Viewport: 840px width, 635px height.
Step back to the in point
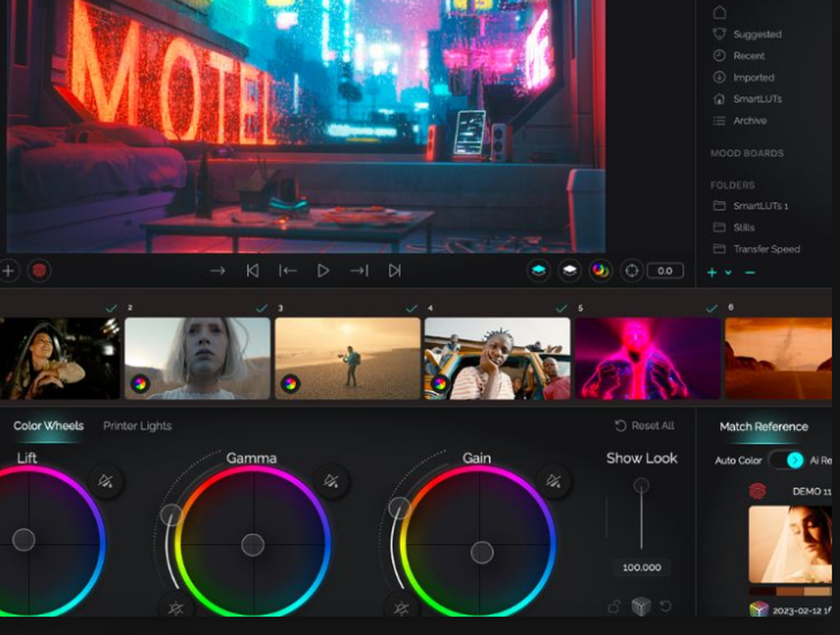click(287, 270)
